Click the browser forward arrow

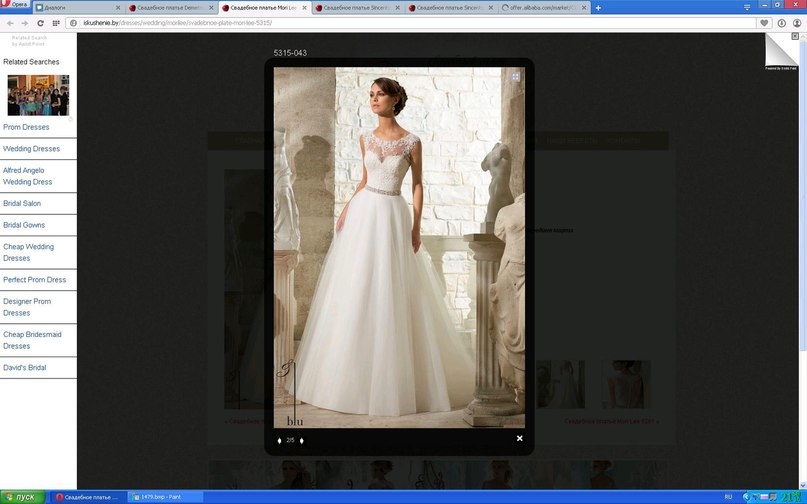click(24, 22)
